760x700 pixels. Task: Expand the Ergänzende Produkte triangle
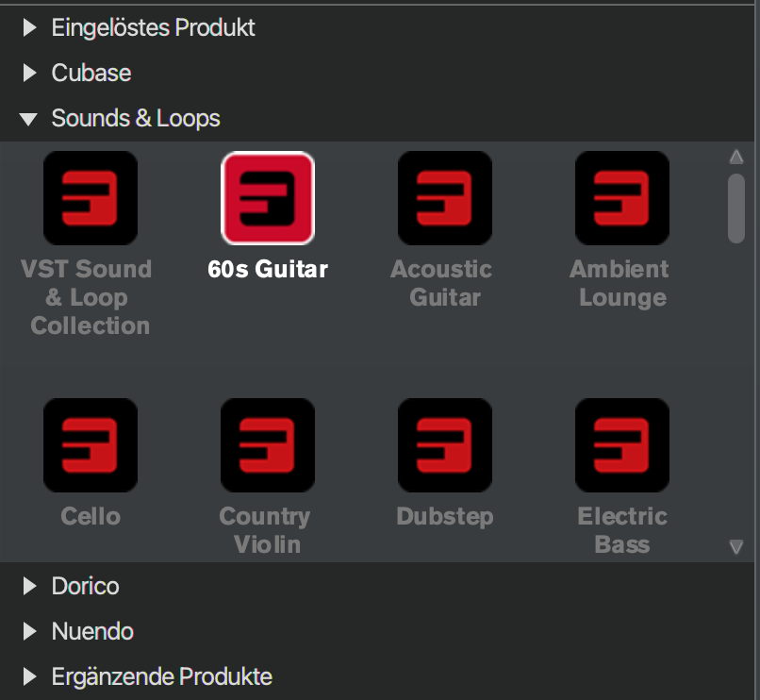[29, 676]
